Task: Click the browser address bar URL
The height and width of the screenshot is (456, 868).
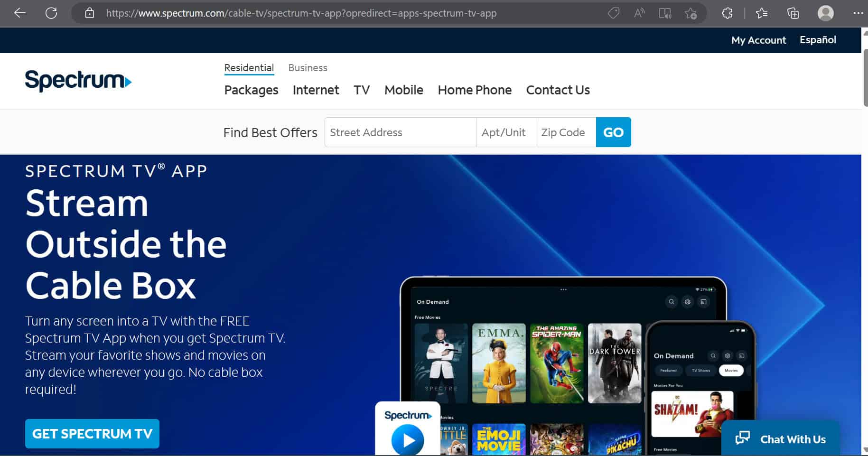Action: (301, 13)
